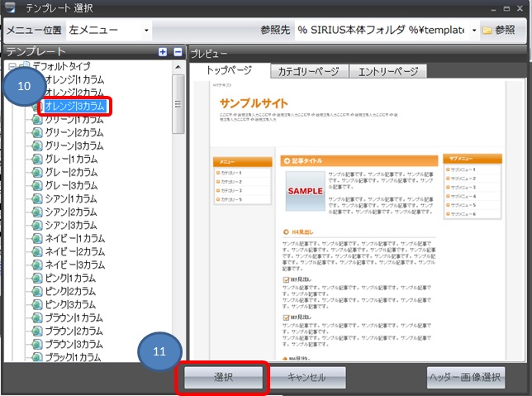Click the globe icon beside グリーン|2カラム
The image size is (532, 396).
point(36,133)
